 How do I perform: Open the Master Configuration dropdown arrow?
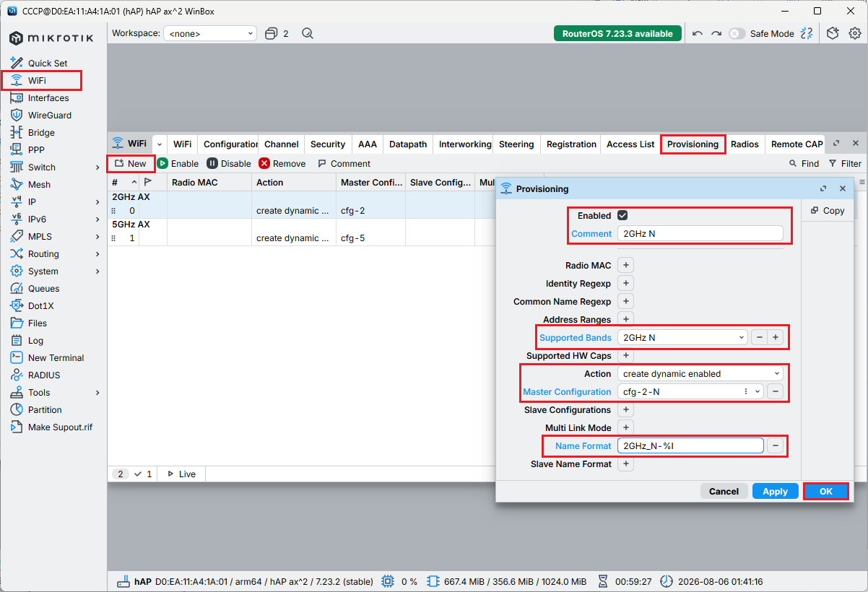tap(757, 391)
